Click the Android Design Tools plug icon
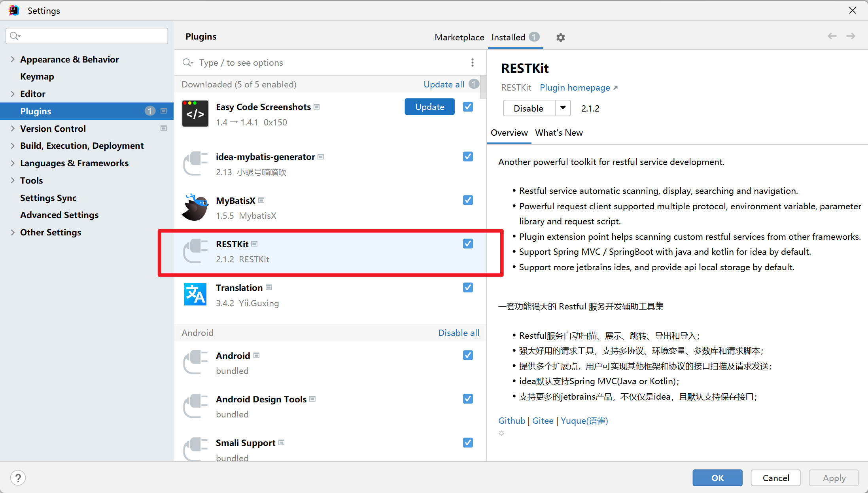Image resolution: width=868 pixels, height=493 pixels. click(195, 406)
